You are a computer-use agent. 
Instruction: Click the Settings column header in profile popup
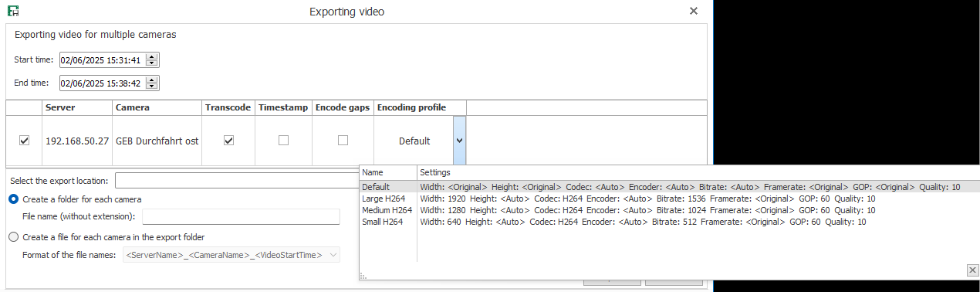tap(698, 172)
